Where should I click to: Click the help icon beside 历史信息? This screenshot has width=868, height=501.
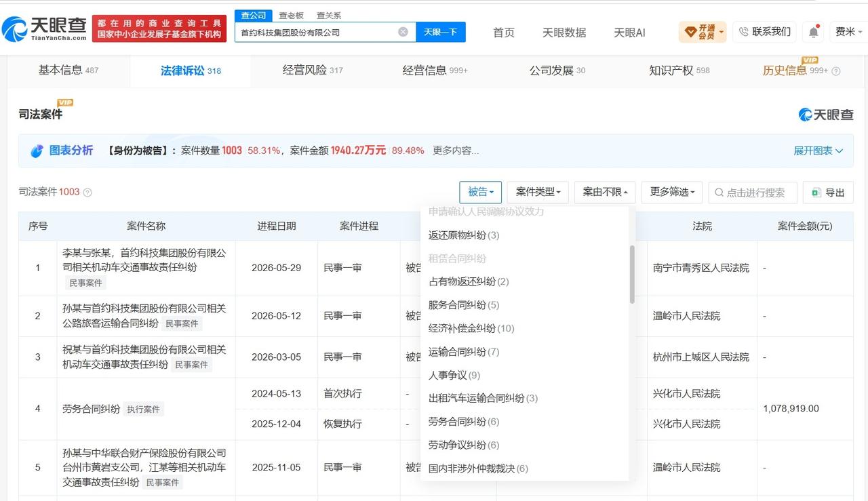point(835,71)
